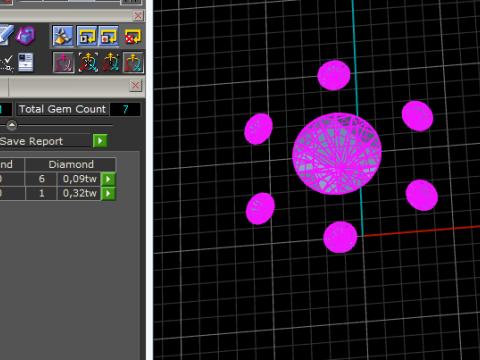Select the top small gem in viewport
This screenshot has width=480, height=360.
[x=334, y=75]
